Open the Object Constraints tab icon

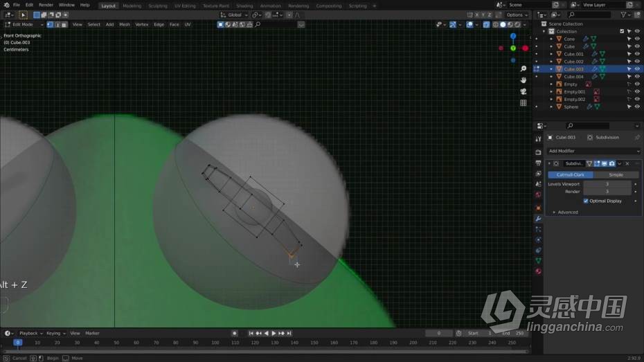click(538, 251)
